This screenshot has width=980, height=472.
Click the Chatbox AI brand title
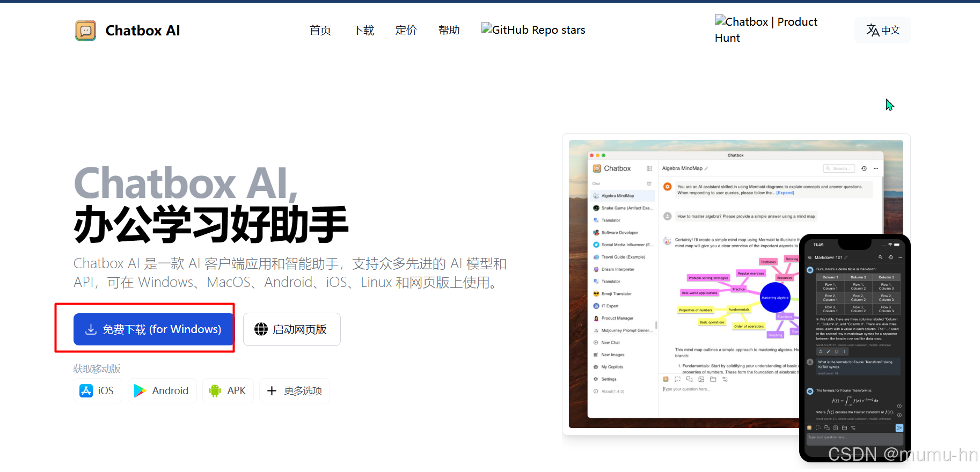143,31
